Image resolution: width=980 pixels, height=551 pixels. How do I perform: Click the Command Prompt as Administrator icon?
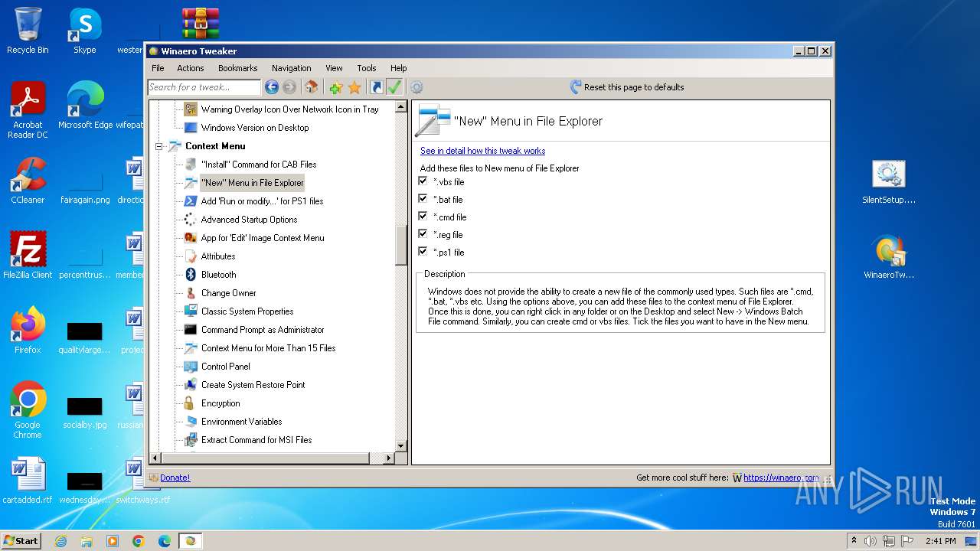click(x=191, y=330)
